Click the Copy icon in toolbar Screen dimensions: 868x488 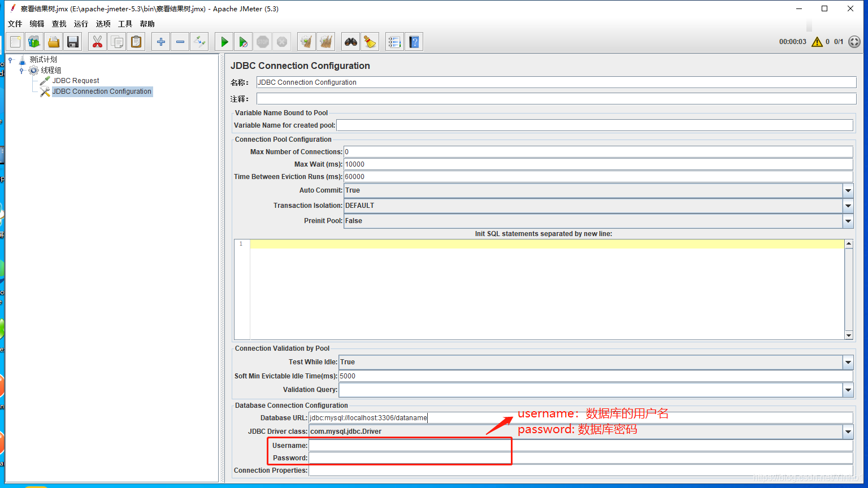click(x=117, y=42)
